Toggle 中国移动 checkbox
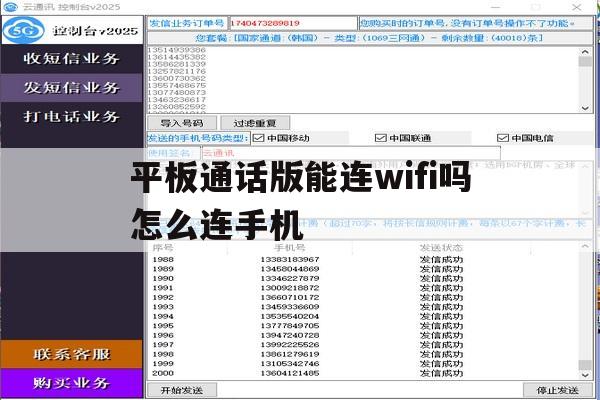This screenshot has height=400, width=600. click(x=259, y=138)
